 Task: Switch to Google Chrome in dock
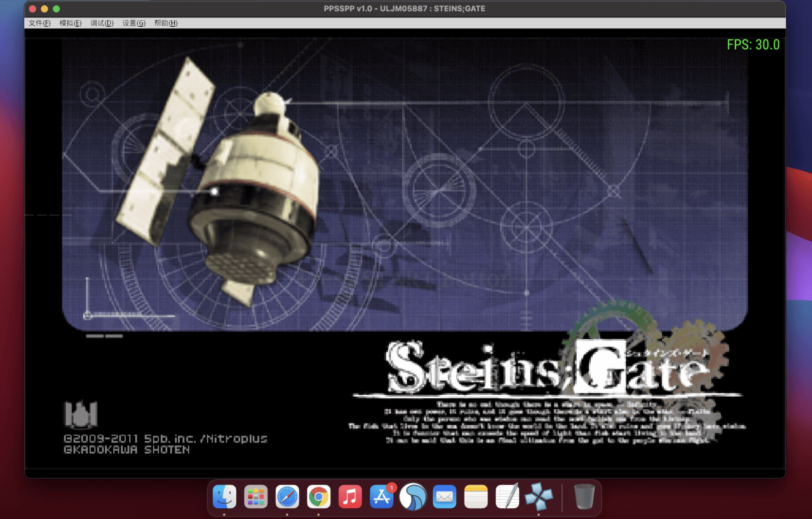319,496
